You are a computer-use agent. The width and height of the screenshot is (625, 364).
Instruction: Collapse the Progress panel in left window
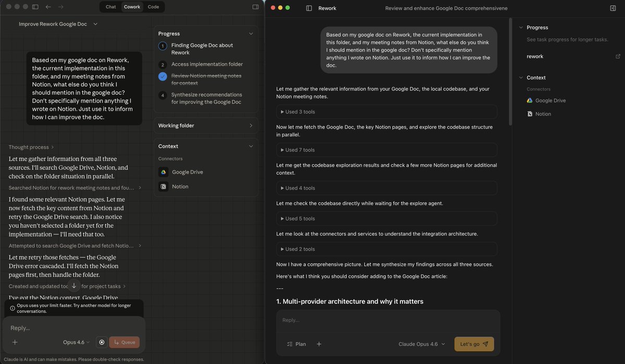coord(251,33)
